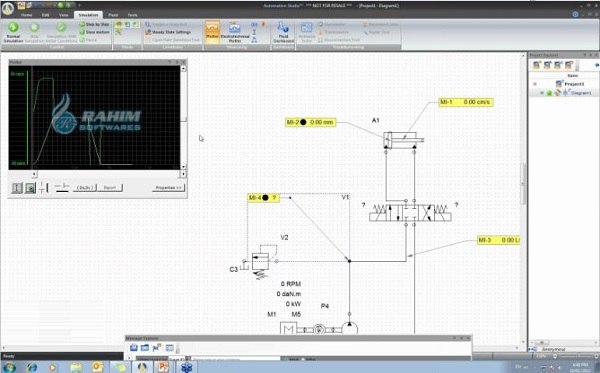The image size is (600, 373).
Task: Click third Message Explorer toolbar icon
Action: tap(157, 347)
